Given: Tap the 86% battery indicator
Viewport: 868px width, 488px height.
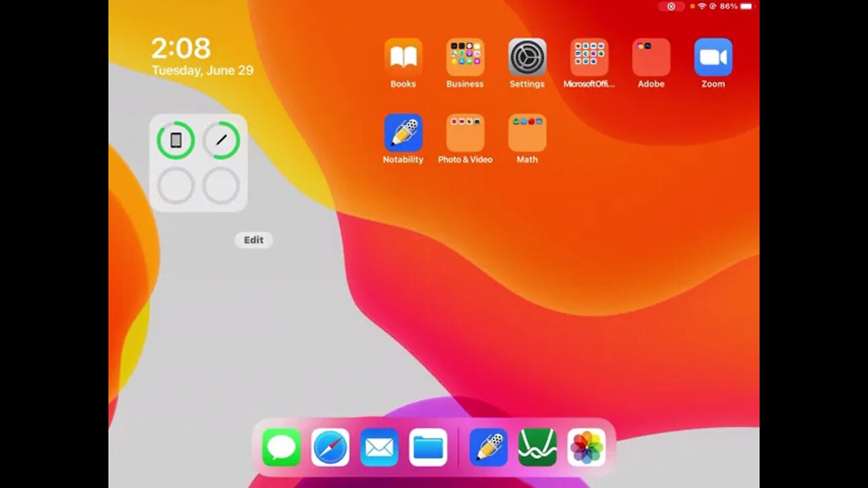Looking at the screenshot, I should coord(736,6).
